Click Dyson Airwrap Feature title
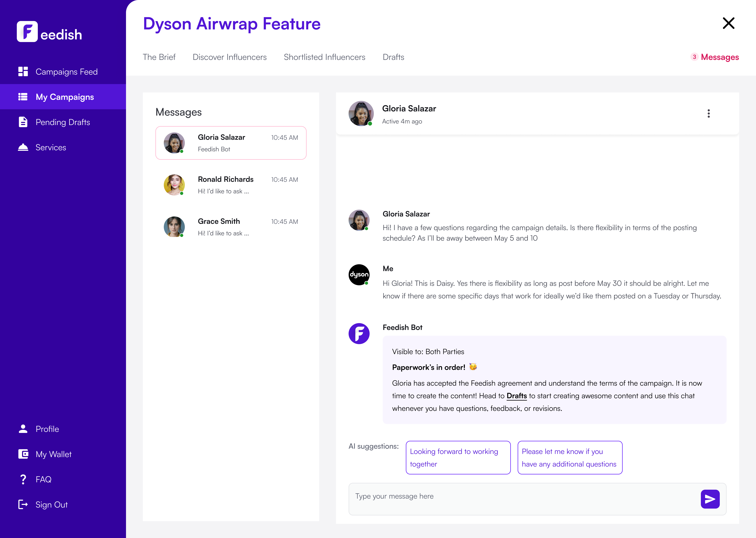 [x=232, y=24]
